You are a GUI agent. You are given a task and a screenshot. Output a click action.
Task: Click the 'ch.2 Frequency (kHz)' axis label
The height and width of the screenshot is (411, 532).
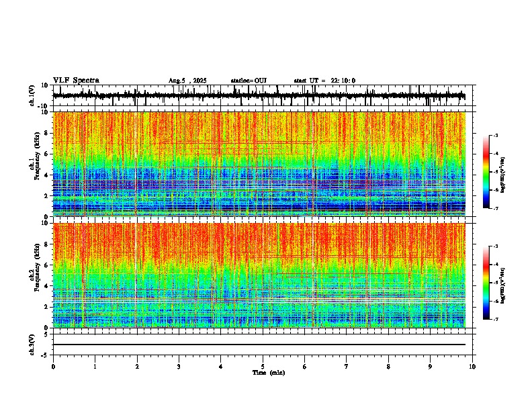coord(36,267)
